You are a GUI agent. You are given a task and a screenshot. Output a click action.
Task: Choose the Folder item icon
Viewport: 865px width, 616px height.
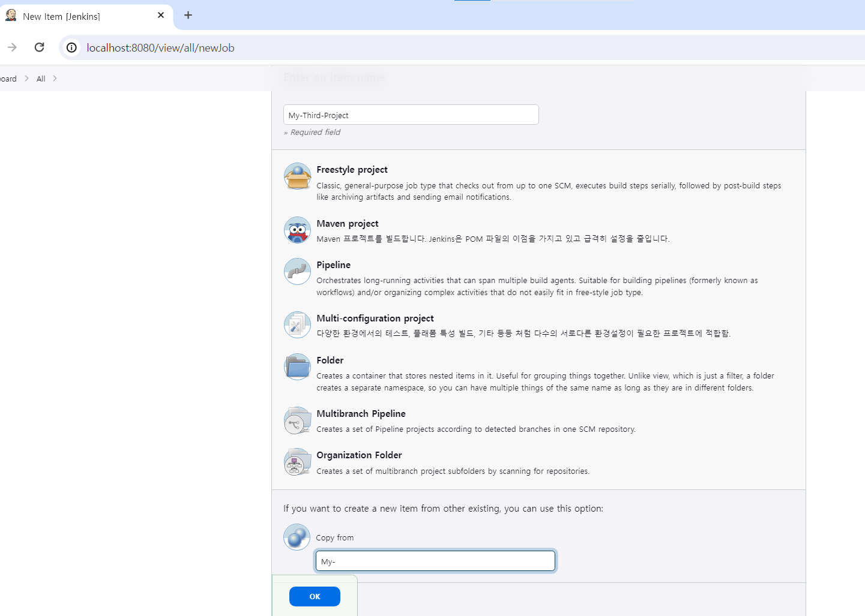point(297,367)
